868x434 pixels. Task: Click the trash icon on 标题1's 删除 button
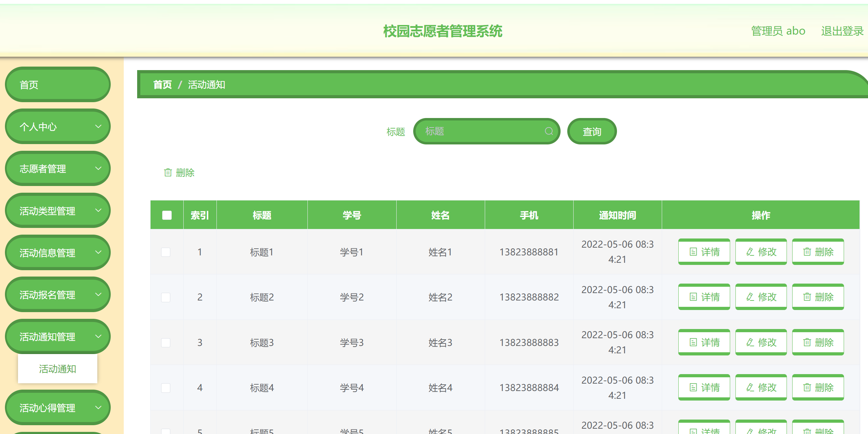click(807, 252)
